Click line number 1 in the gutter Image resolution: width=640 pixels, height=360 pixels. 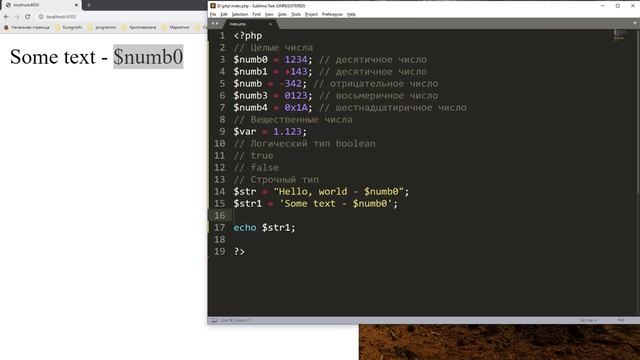222,36
